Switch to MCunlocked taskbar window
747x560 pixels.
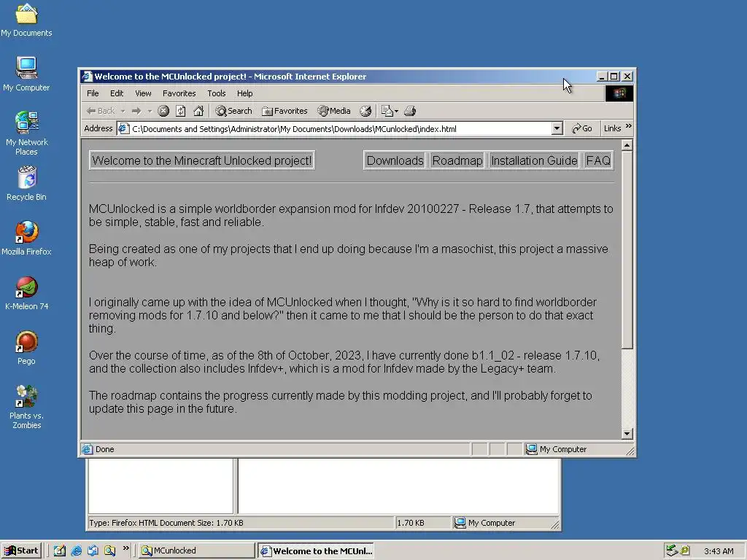[x=197, y=551]
